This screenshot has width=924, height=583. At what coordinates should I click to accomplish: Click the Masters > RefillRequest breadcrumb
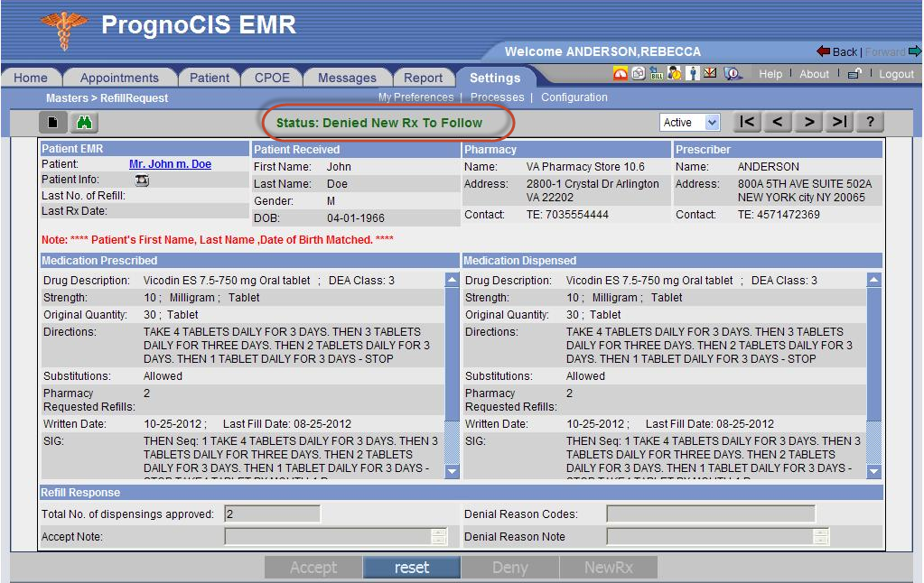[107, 98]
